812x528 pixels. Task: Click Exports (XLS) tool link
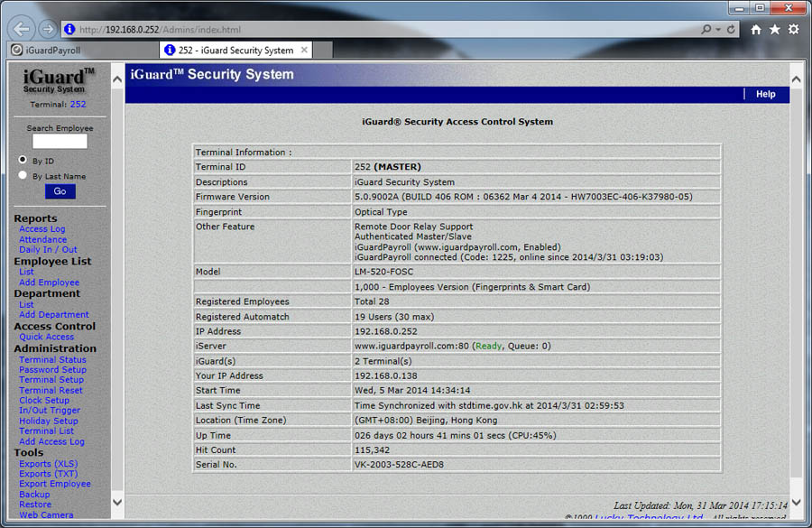[x=48, y=464]
